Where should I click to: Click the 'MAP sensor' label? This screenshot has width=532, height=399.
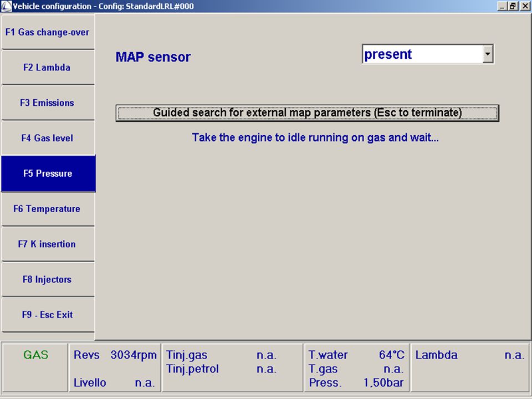(153, 57)
